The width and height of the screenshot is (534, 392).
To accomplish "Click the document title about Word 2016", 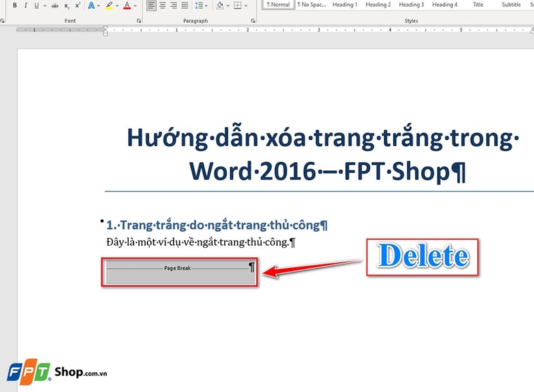I will [x=323, y=154].
